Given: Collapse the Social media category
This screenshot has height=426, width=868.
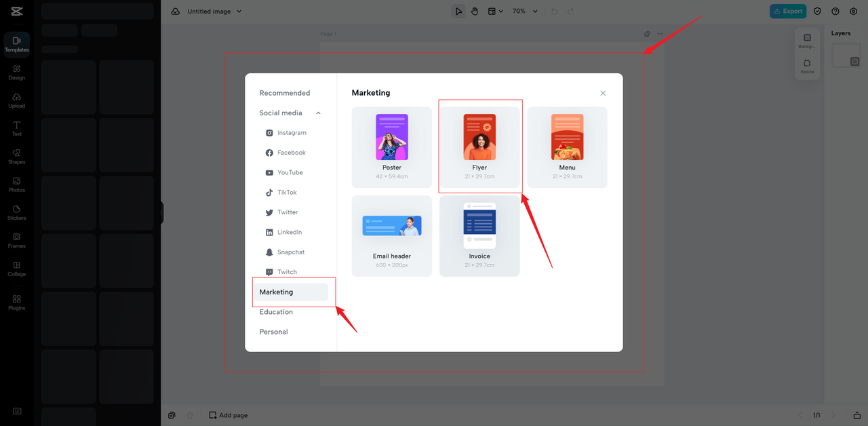Looking at the screenshot, I should pyautogui.click(x=318, y=113).
